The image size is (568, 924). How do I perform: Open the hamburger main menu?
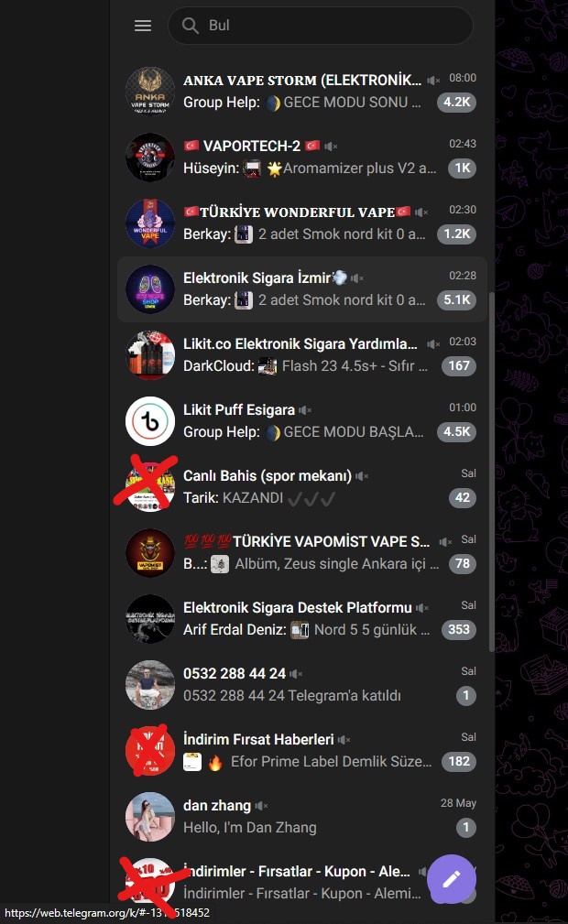click(x=143, y=26)
